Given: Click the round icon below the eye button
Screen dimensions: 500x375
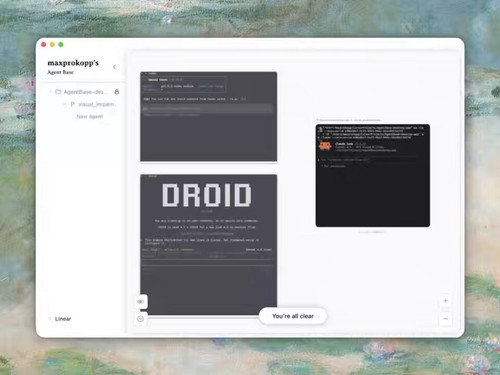Looking at the screenshot, I should [x=140, y=319].
